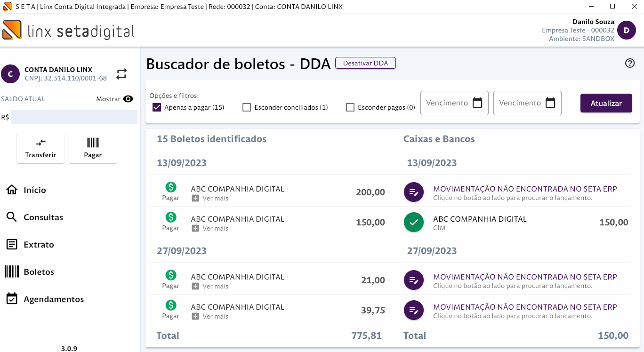Expand Ver mais for the 21,00 boleto
The width and height of the screenshot is (644, 352).
[195, 287]
